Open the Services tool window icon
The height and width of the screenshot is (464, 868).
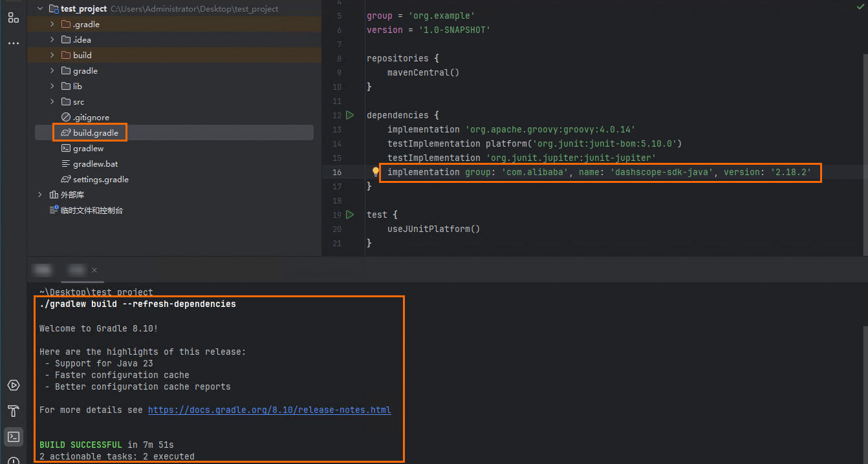(x=13, y=386)
